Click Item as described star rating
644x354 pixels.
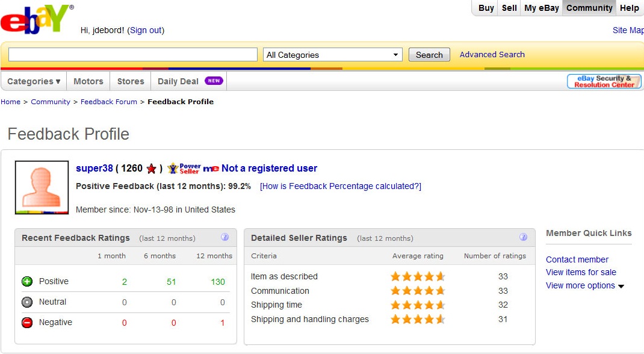coord(418,276)
